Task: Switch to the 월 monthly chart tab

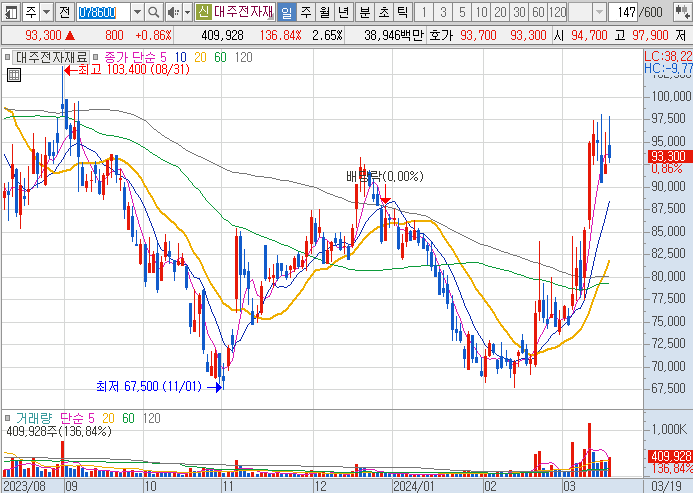Action: pos(325,12)
